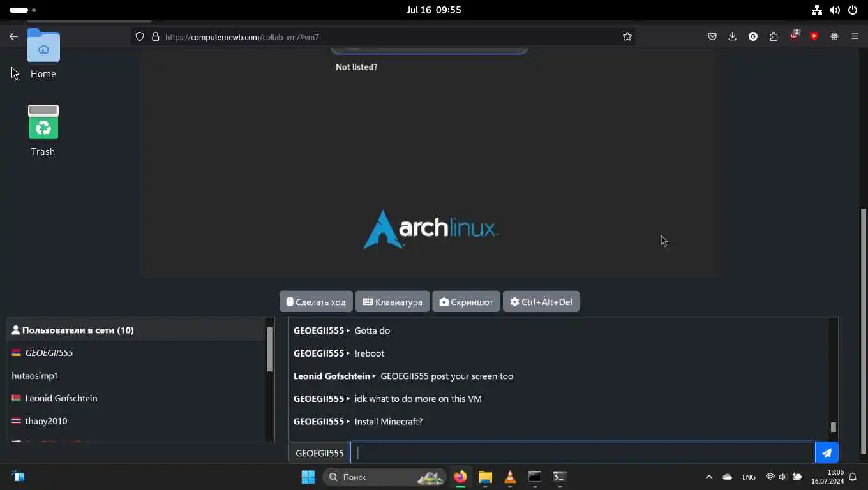Open the widgets icon at taskbar left
The height and width of the screenshot is (490, 868).
tap(18, 477)
